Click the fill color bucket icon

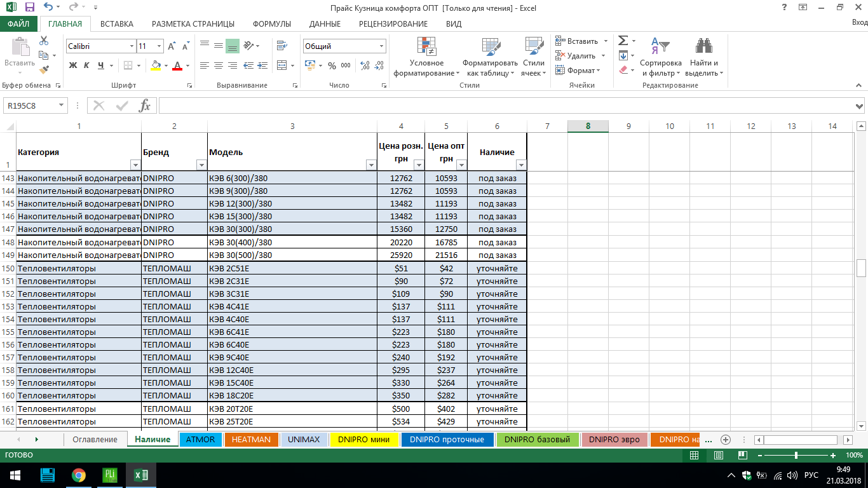point(156,65)
